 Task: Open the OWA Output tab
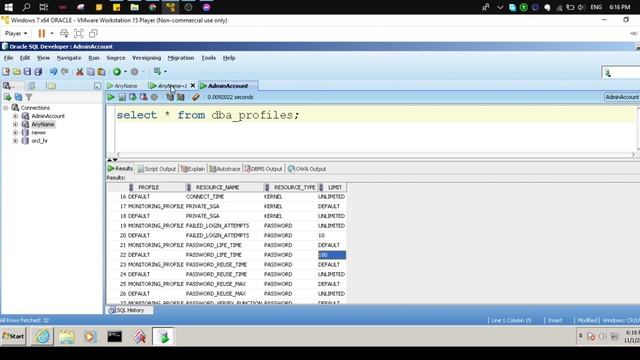click(x=307, y=169)
